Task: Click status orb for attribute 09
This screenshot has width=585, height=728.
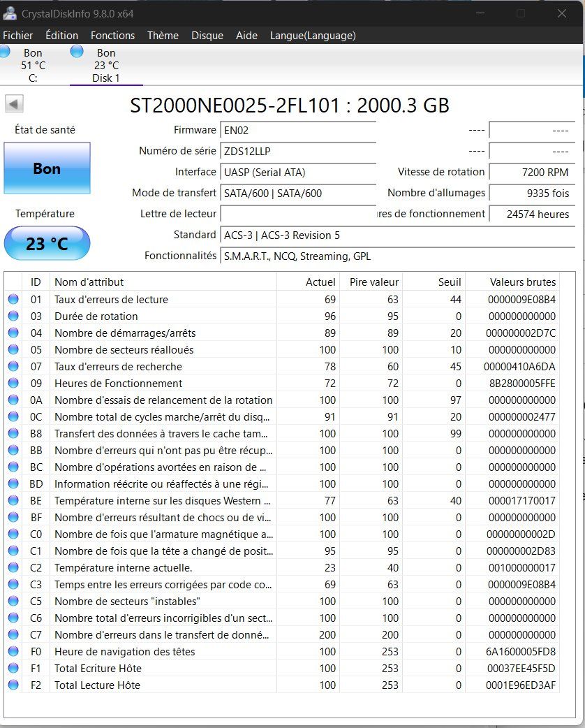Action: [13, 383]
